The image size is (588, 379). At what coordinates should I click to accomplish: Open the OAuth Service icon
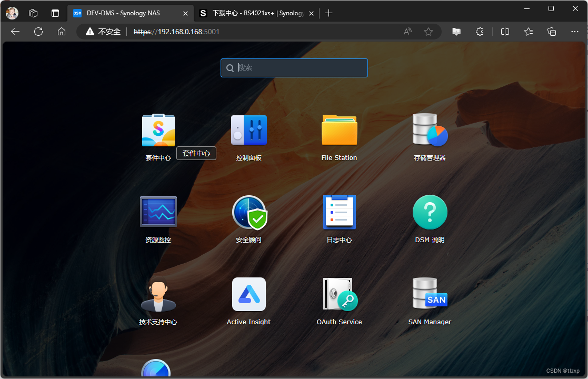pyautogui.click(x=340, y=294)
